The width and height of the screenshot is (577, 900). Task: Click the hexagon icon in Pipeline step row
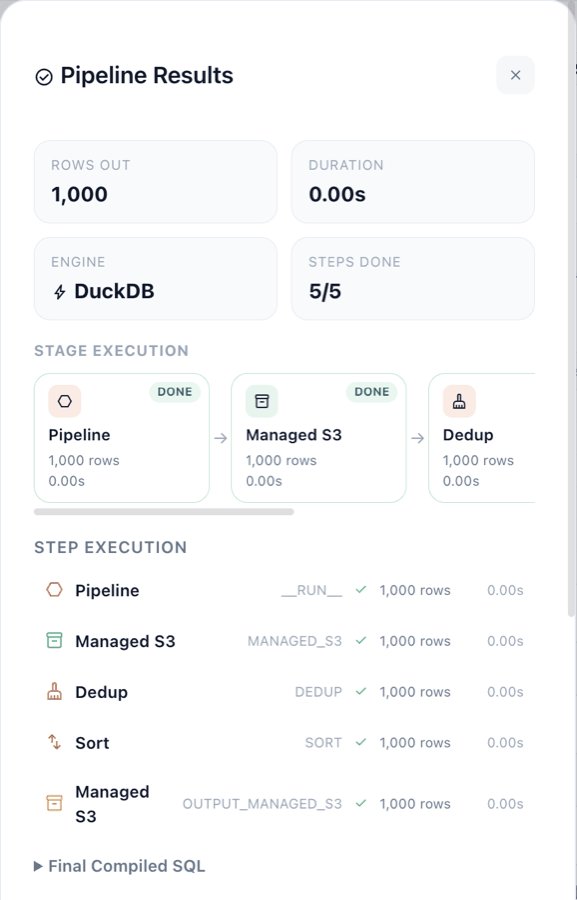tap(55, 589)
